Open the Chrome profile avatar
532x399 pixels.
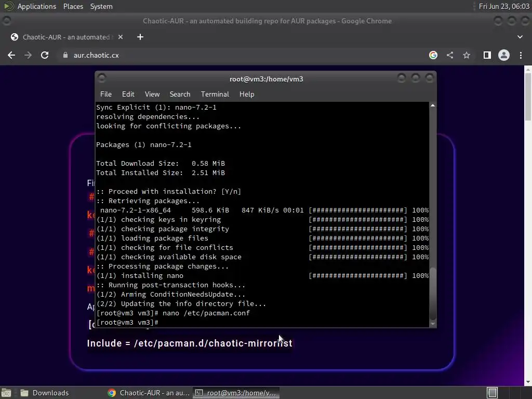click(x=504, y=55)
